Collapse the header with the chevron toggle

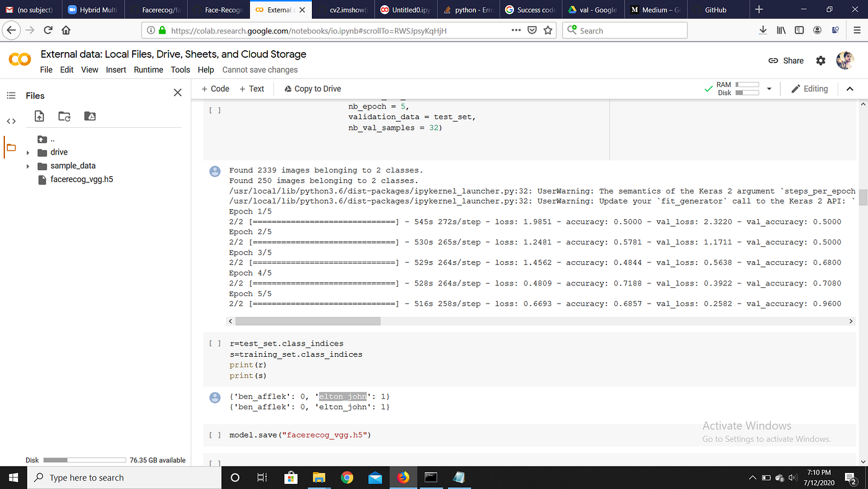click(x=850, y=88)
